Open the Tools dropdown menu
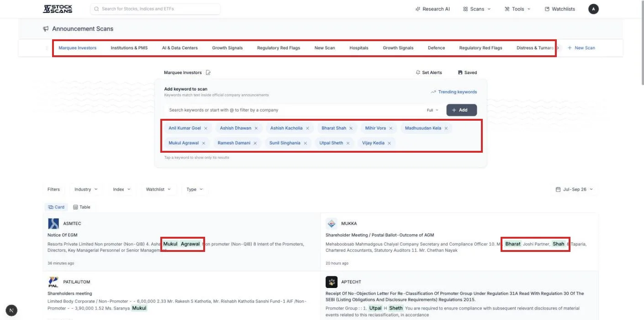The width and height of the screenshot is (644, 320). (517, 9)
